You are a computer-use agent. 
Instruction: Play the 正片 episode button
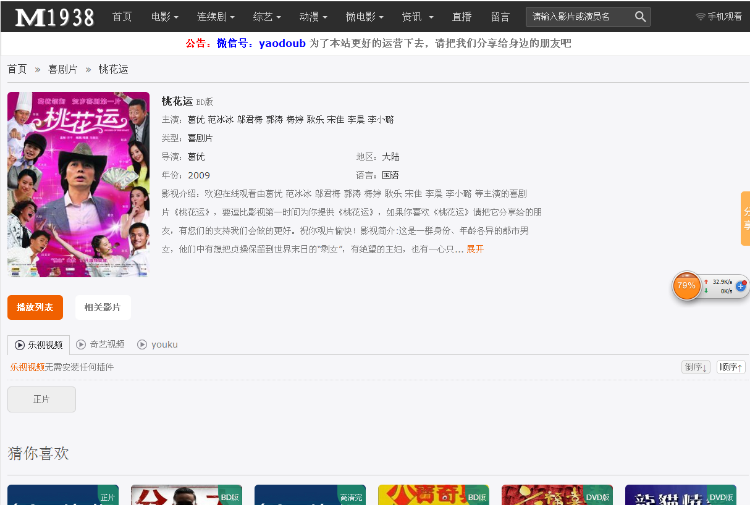pos(42,399)
